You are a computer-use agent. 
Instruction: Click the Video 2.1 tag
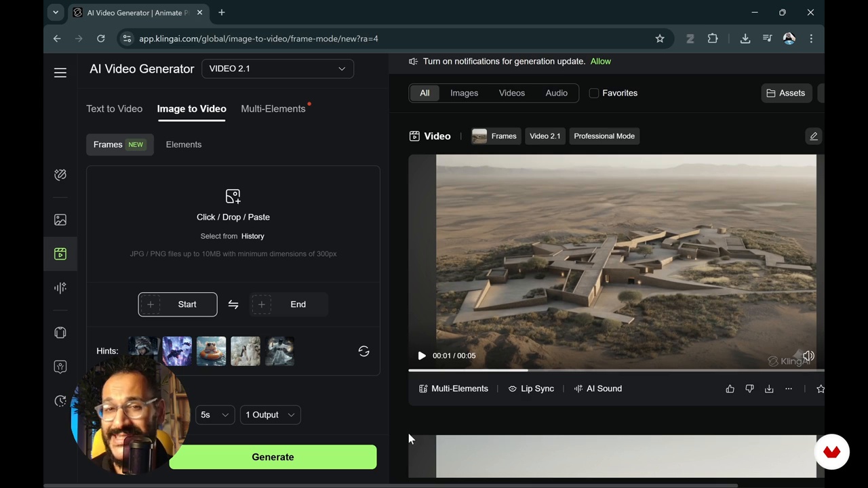545,136
